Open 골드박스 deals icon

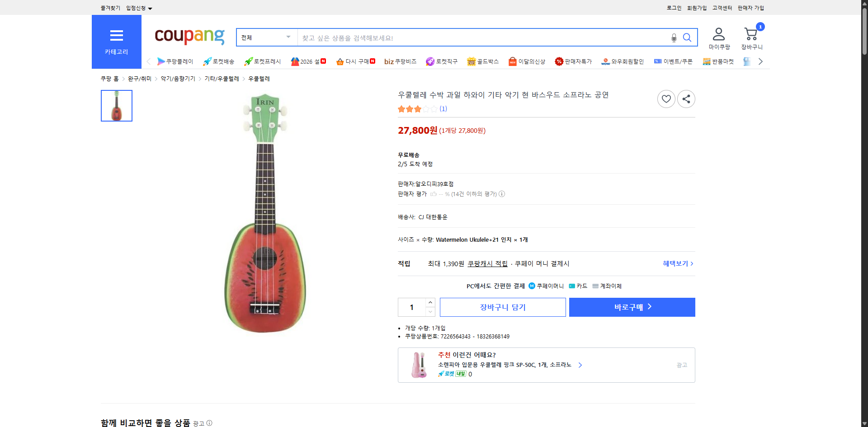pyautogui.click(x=471, y=61)
